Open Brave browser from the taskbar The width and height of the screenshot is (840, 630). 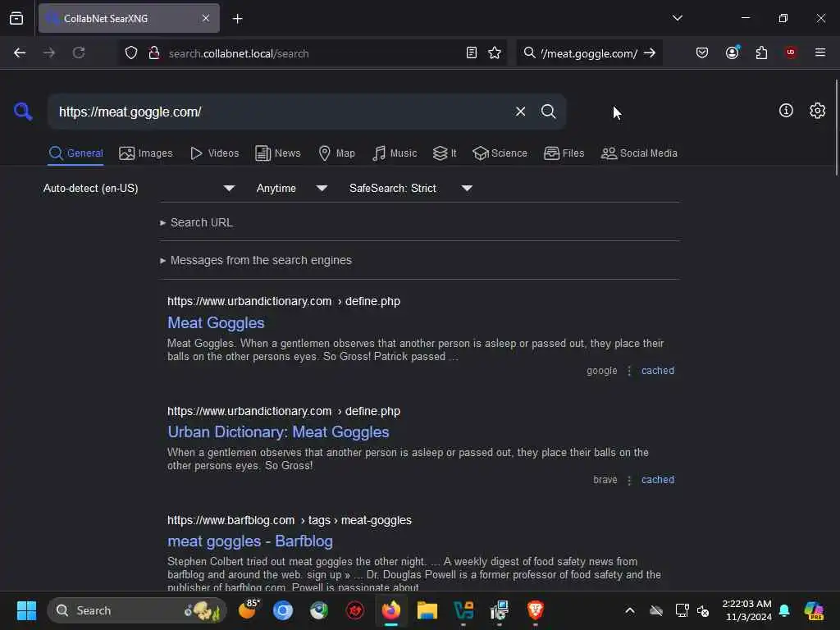[535, 609]
